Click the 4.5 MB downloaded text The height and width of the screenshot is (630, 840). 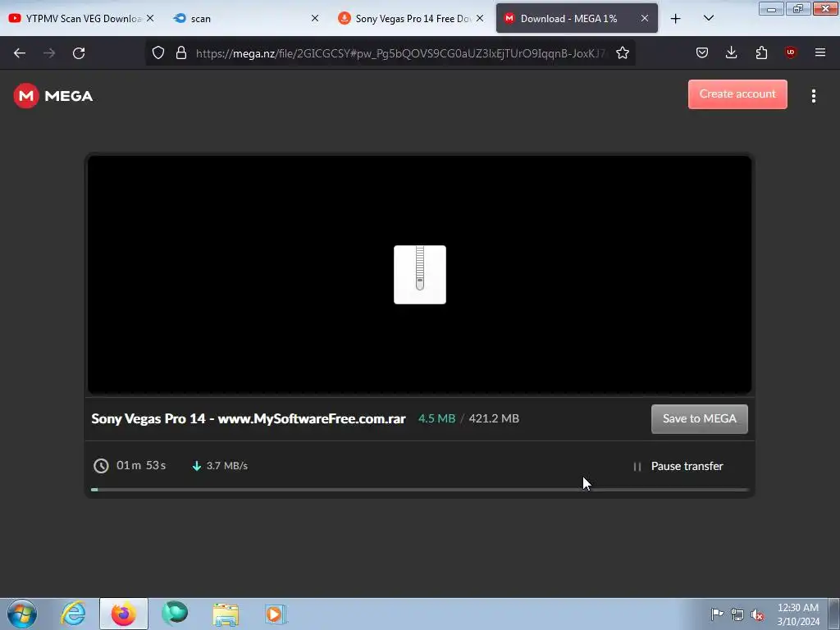(436, 418)
